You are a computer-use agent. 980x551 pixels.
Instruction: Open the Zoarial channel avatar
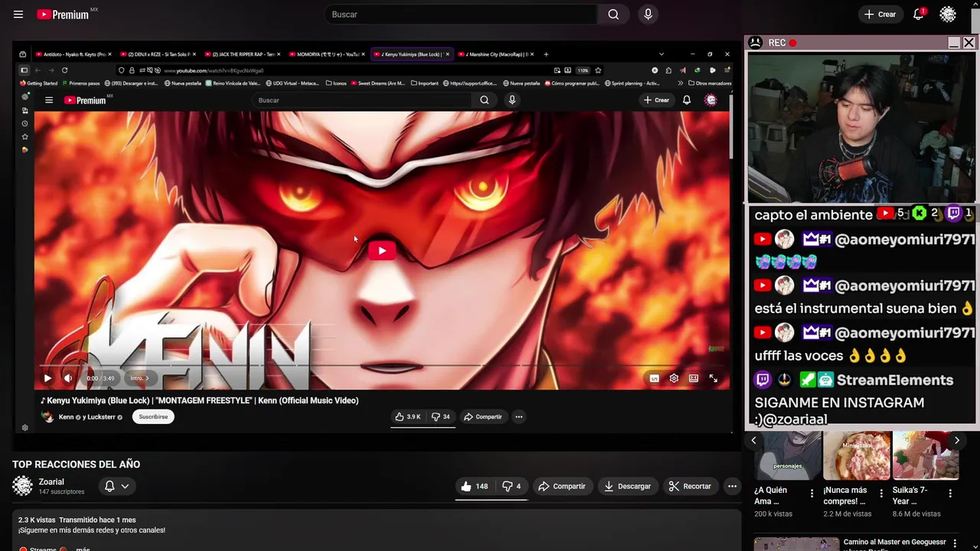click(x=23, y=486)
